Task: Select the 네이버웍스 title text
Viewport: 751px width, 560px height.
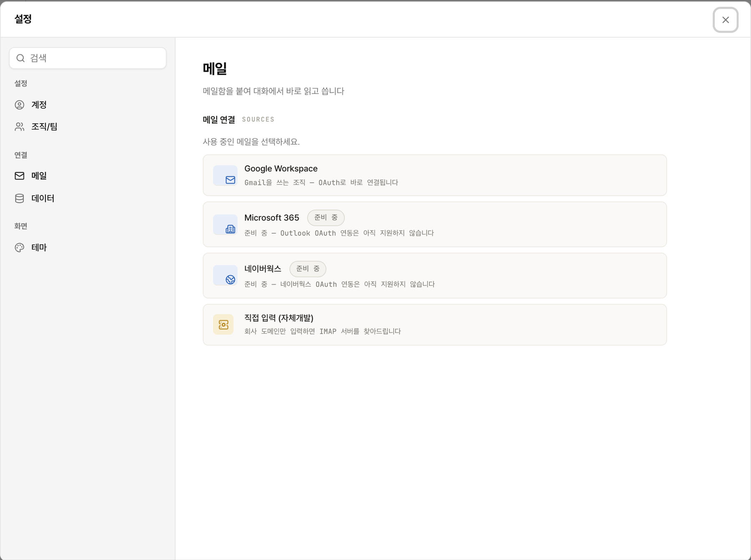Action: coord(263,269)
